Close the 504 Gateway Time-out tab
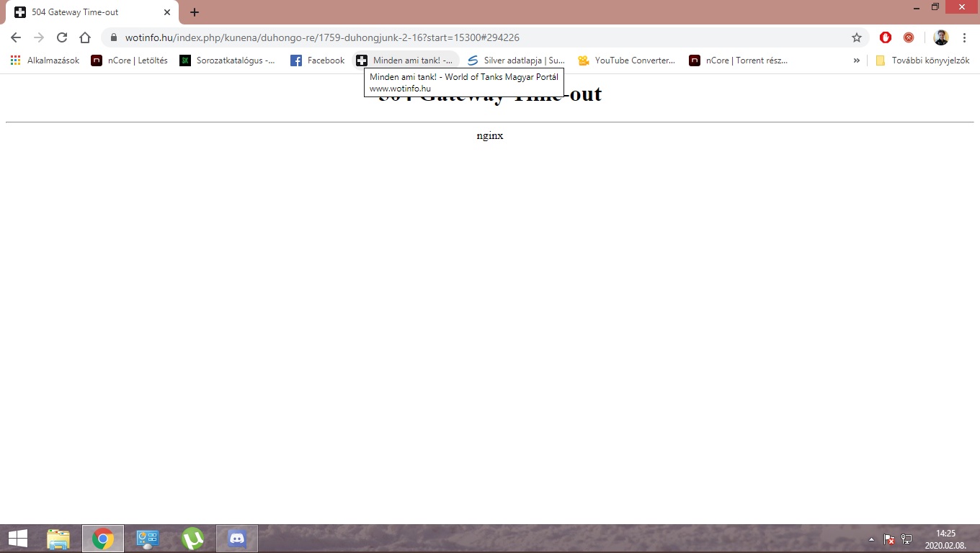This screenshot has width=980, height=553. click(167, 12)
